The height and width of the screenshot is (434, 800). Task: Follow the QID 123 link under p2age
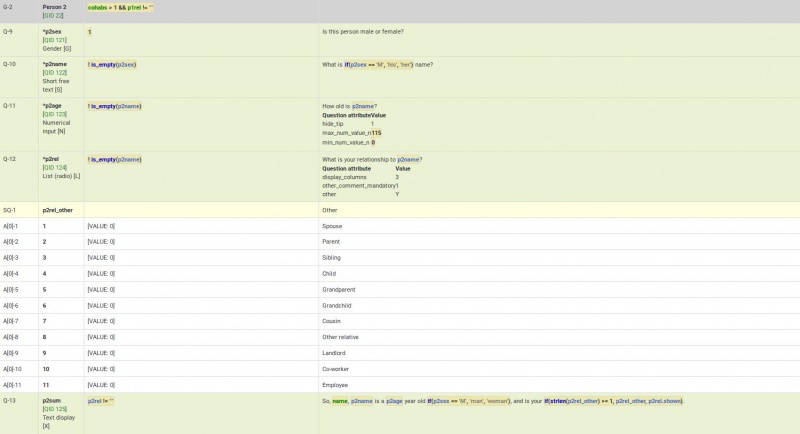54,115
